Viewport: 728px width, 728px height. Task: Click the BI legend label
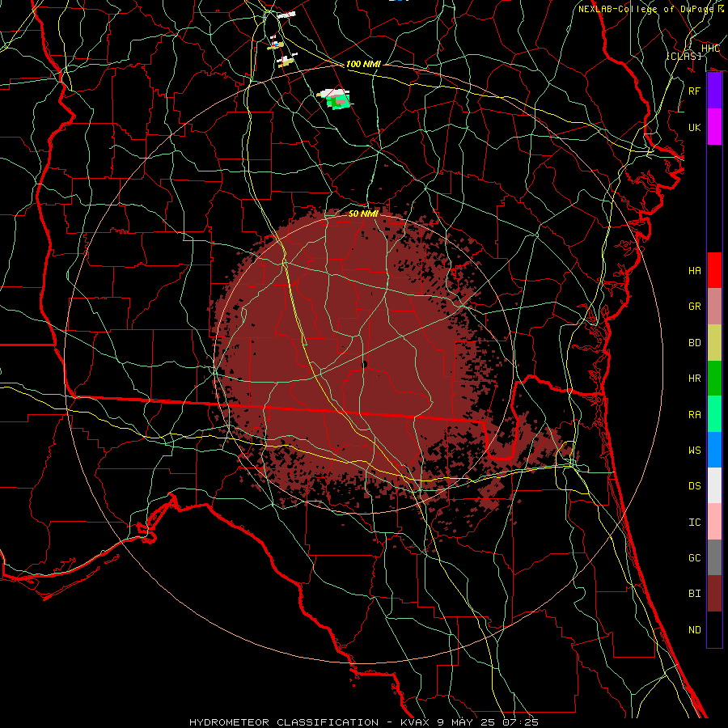(x=695, y=594)
